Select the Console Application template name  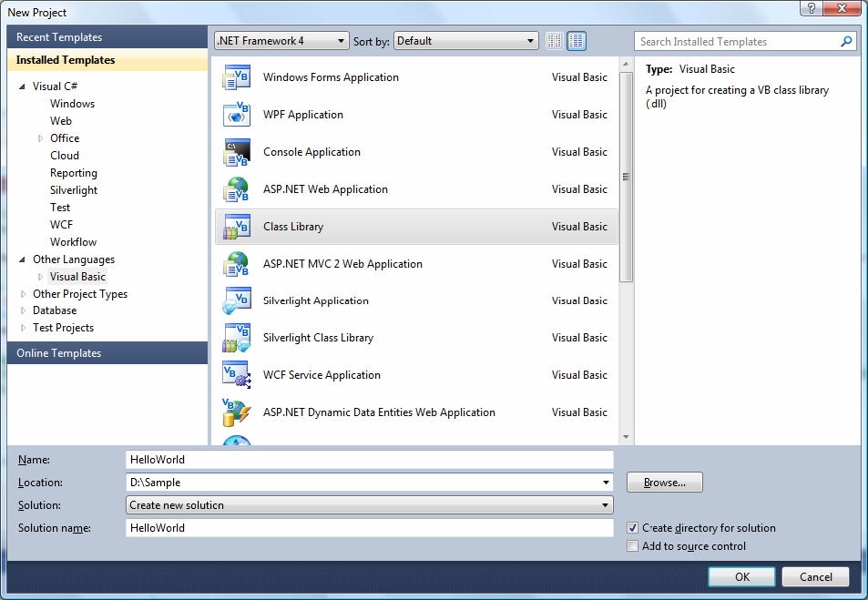pos(311,152)
